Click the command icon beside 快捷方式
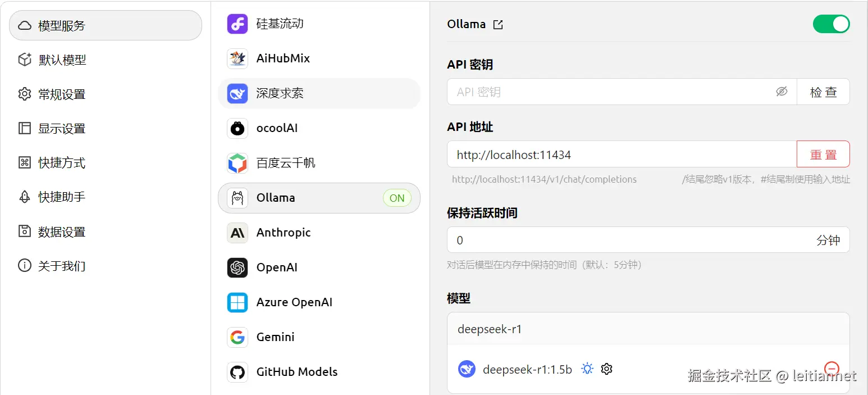The image size is (868, 395). click(25, 162)
